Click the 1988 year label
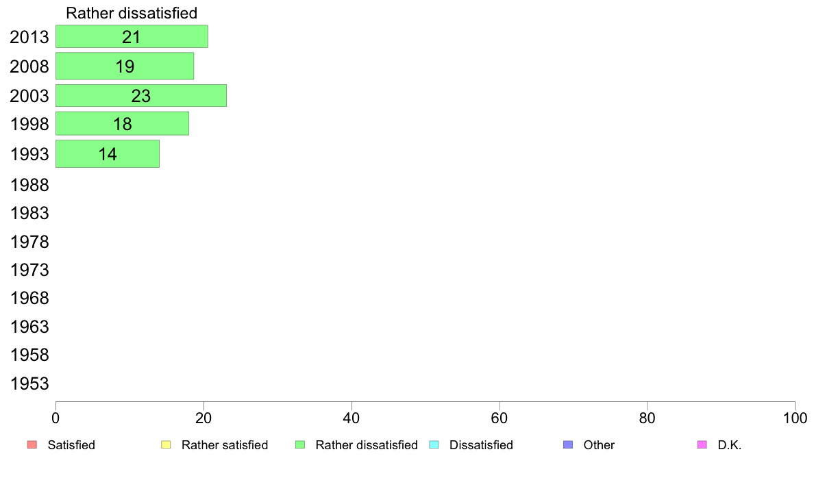 click(29, 185)
